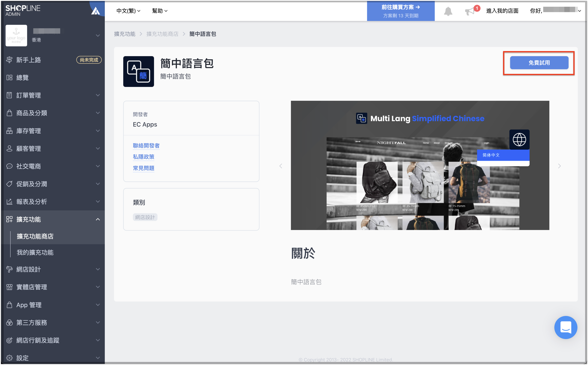Image resolution: width=588 pixels, height=365 pixels.
Task: Click the store logo placeholder image
Action: (x=16, y=35)
